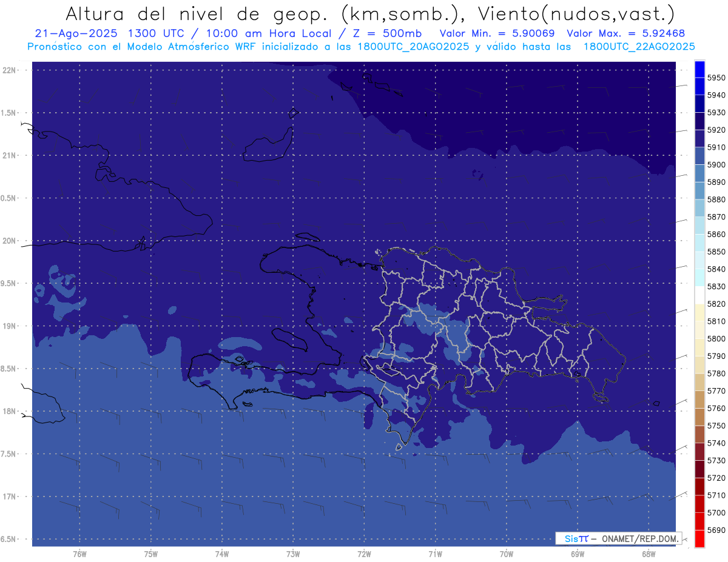Image resolution: width=728 pixels, height=562 pixels.
Task: Click the 69W longitude label
Action: click(578, 554)
